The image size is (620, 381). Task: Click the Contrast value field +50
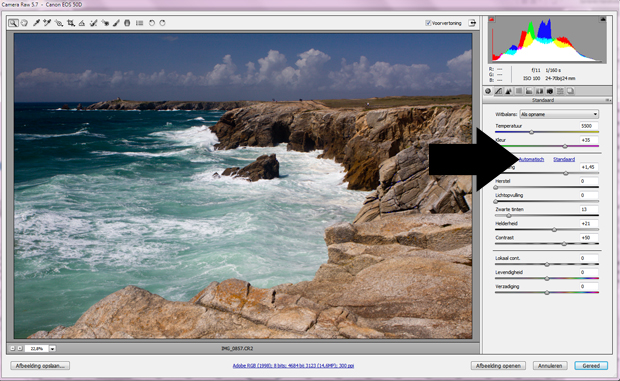pyautogui.click(x=588, y=238)
